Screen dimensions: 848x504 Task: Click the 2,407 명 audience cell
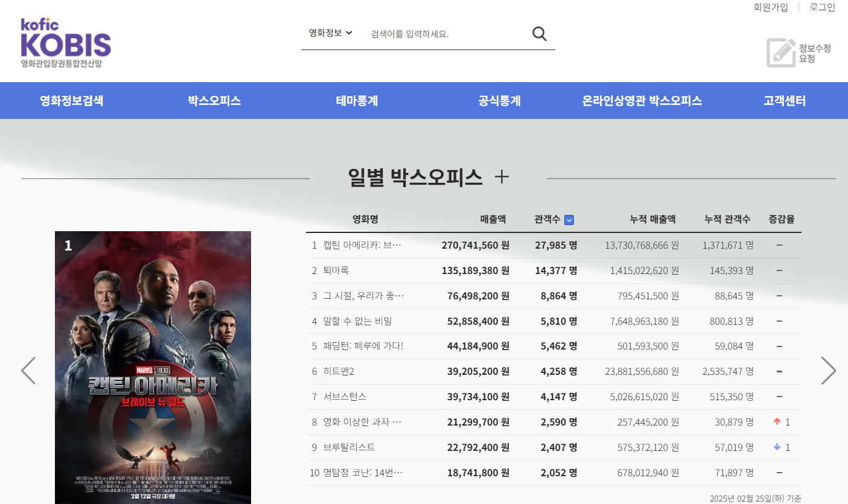tap(559, 447)
